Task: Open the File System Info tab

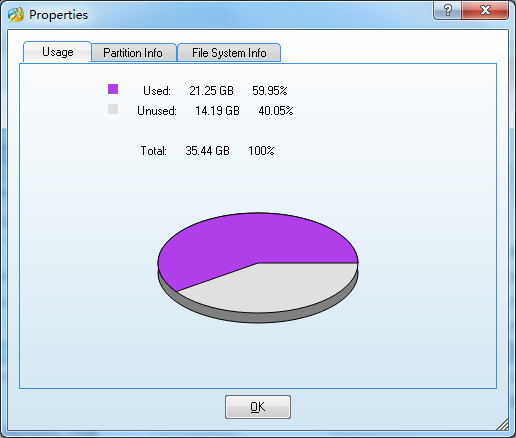Action: 229,53
